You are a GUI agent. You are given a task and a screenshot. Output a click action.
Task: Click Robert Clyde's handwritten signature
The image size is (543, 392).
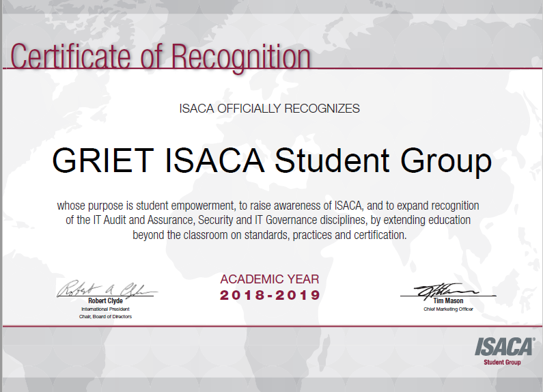(x=107, y=289)
